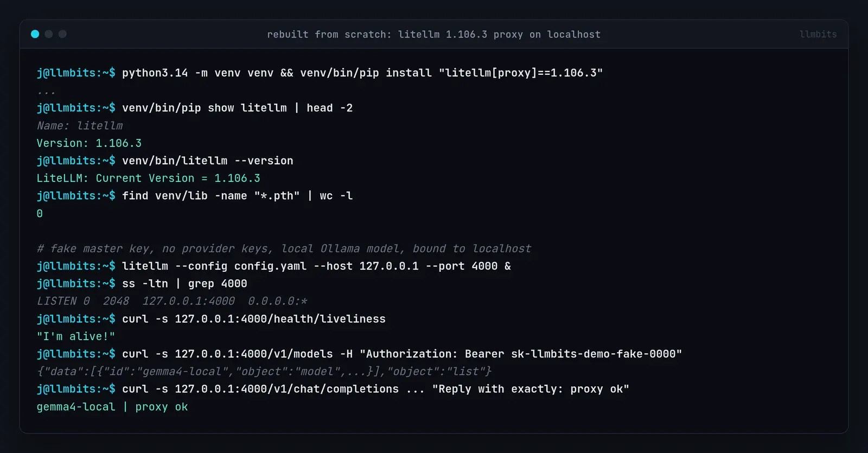
Task: Click the "# fake master key" comment line
Action: pos(284,248)
